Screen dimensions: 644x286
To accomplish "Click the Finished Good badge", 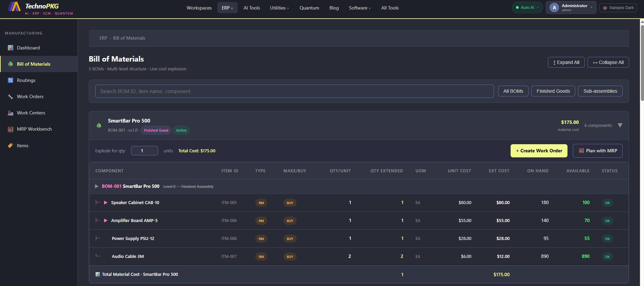I will [156, 130].
